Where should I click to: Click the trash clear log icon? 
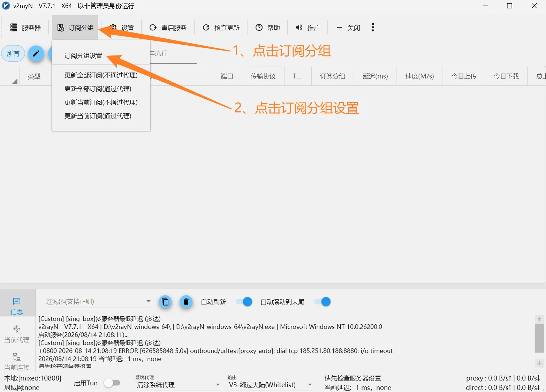coord(186,302)
